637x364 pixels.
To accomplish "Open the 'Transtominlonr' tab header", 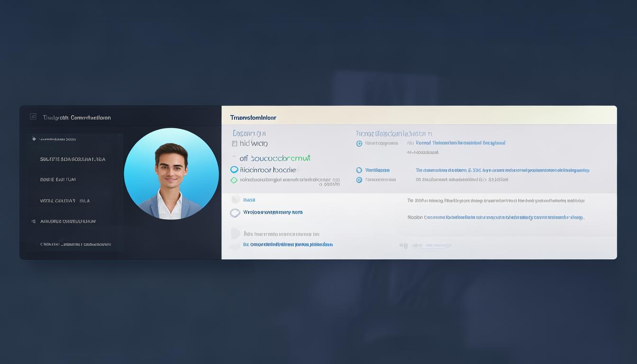I will (x=253, y=118).
